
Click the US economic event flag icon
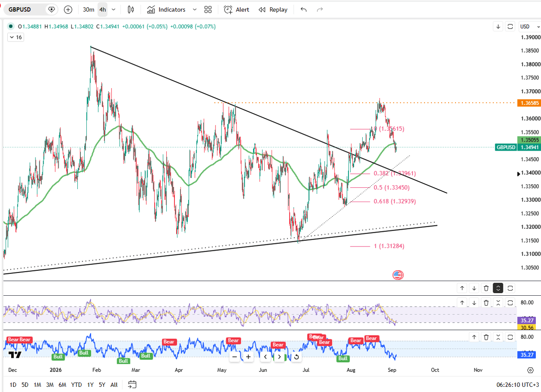398,275
